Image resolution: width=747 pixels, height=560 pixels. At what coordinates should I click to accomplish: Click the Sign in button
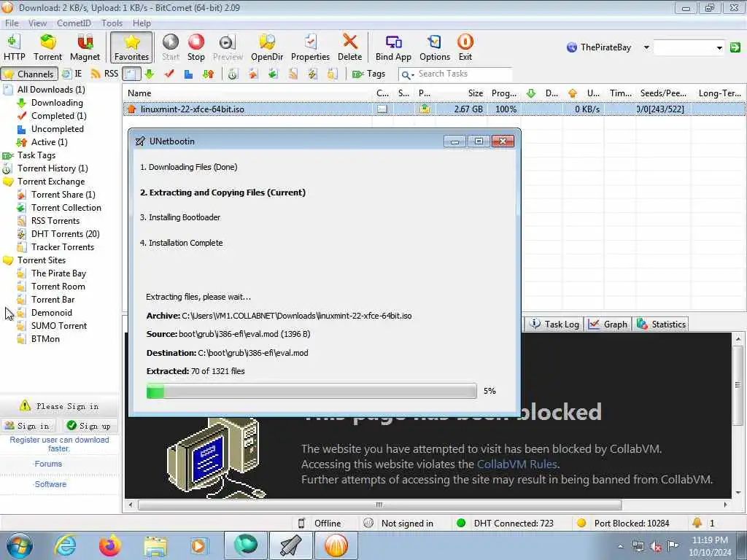28,426
